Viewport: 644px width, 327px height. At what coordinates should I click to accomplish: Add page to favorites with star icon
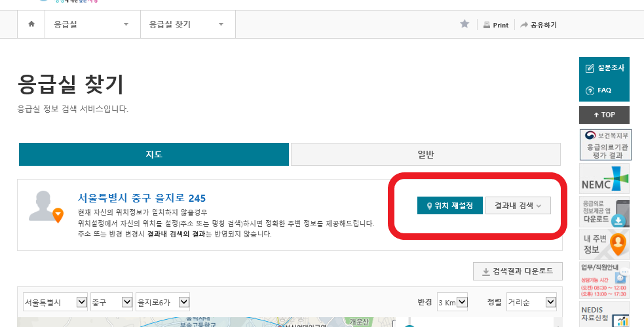click(464, 24)
